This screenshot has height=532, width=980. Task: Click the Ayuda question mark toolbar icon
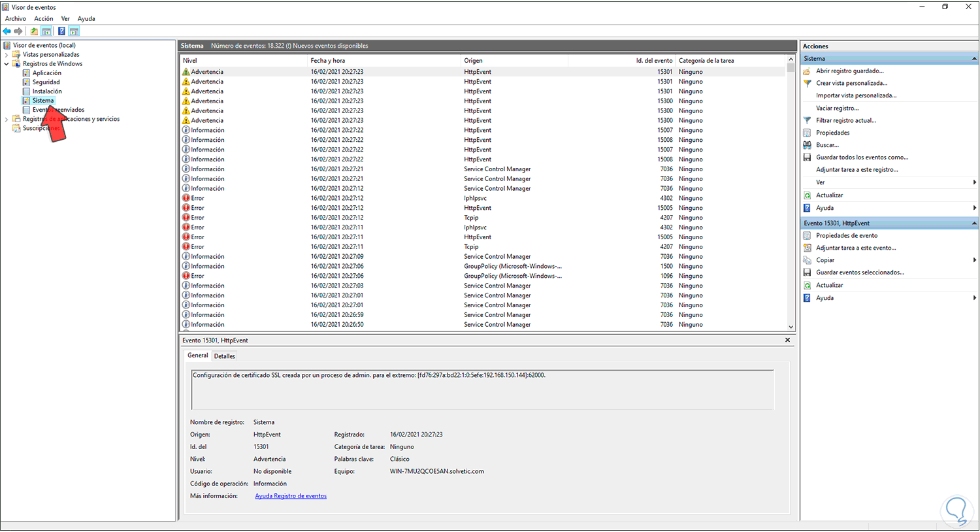click(x=61, y=31)
